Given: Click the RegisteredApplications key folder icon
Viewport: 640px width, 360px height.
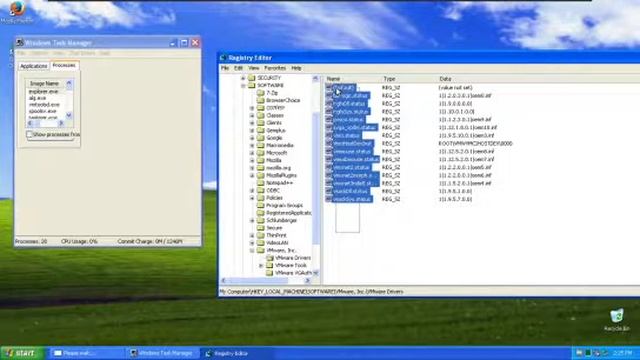Looking at the screenshot, I should (261, 213).
